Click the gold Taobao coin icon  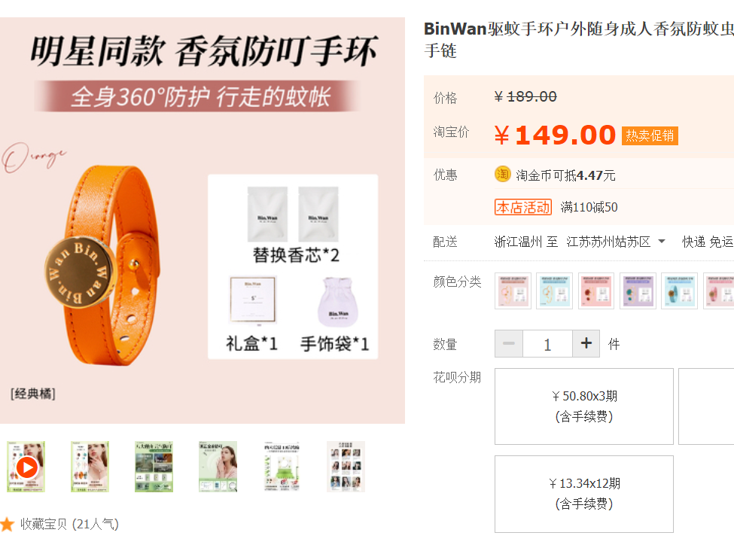tap(502, 174)
